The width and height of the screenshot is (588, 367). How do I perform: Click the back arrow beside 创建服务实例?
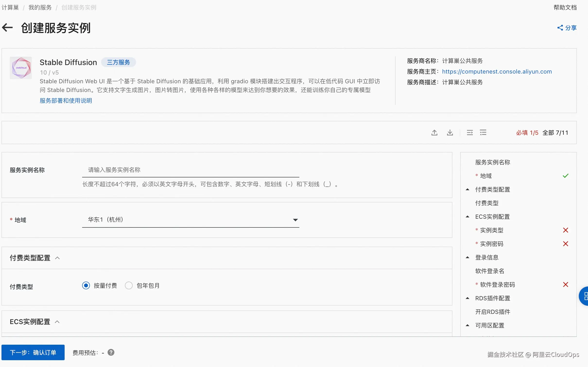pyautogui.click(x=7, y=28)
